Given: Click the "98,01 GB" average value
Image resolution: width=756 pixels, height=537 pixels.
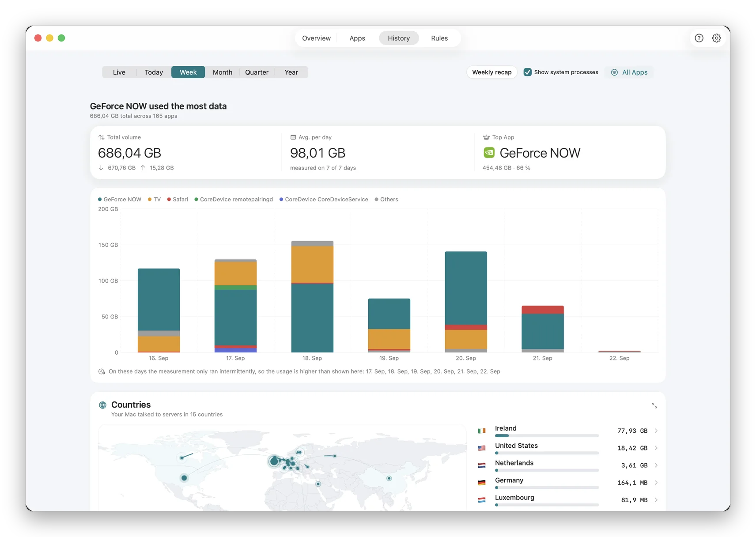Looking at the screenshot, I should (x=318, y=153).
